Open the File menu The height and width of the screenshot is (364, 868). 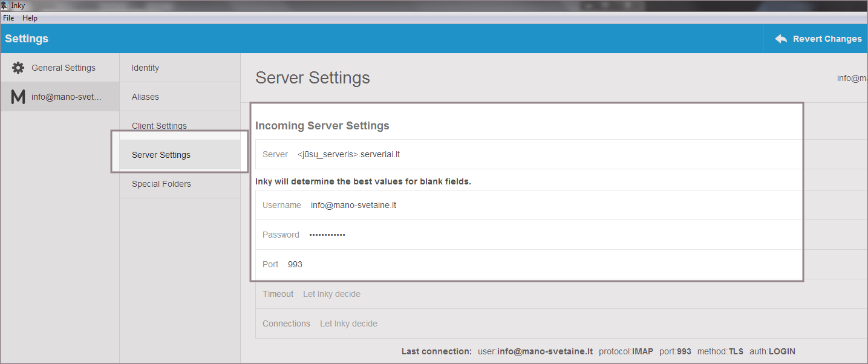[x=8, y=18]
